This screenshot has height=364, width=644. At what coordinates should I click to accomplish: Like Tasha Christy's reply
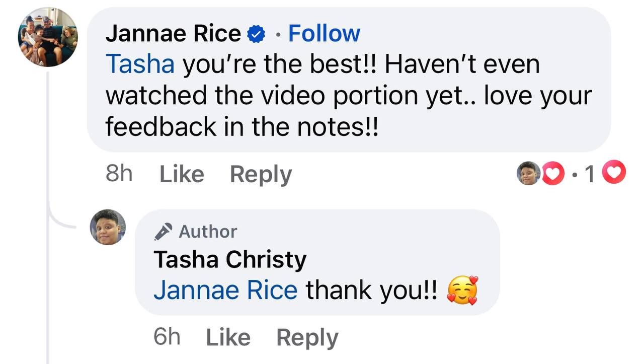[x=228, y=337]
